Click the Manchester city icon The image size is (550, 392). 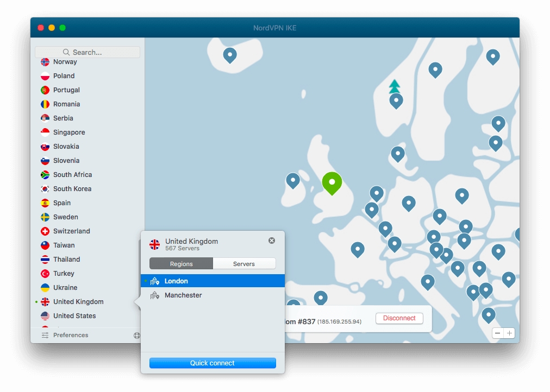tap(155, 295)
